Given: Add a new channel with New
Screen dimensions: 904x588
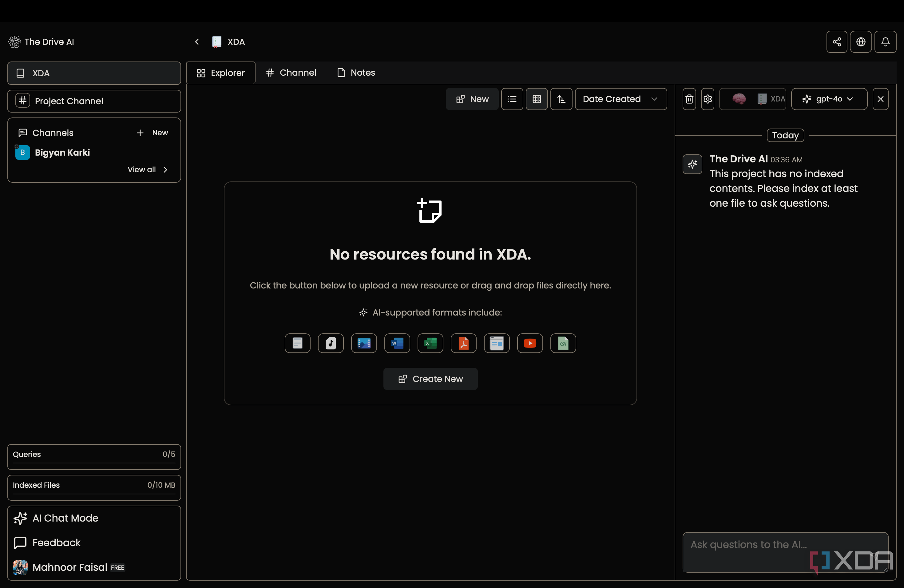Looking at the screenshot, I should pyautogui.click(x=152, y=133).
